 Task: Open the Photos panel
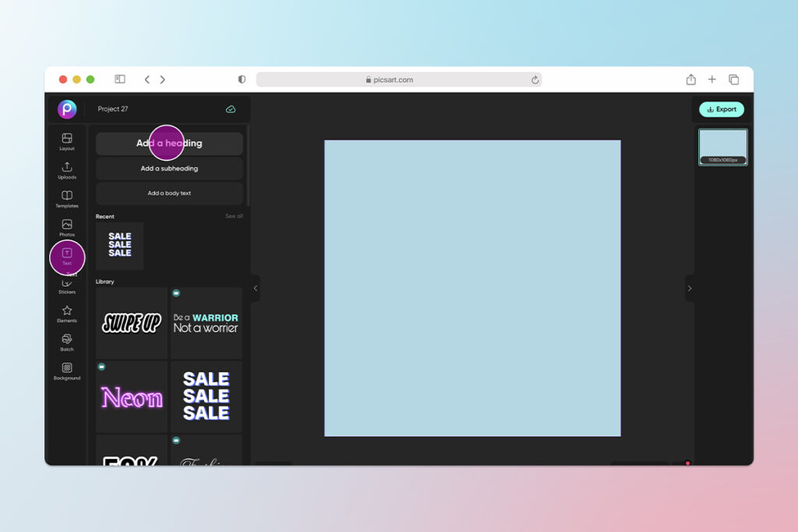[x=66, y=227]
